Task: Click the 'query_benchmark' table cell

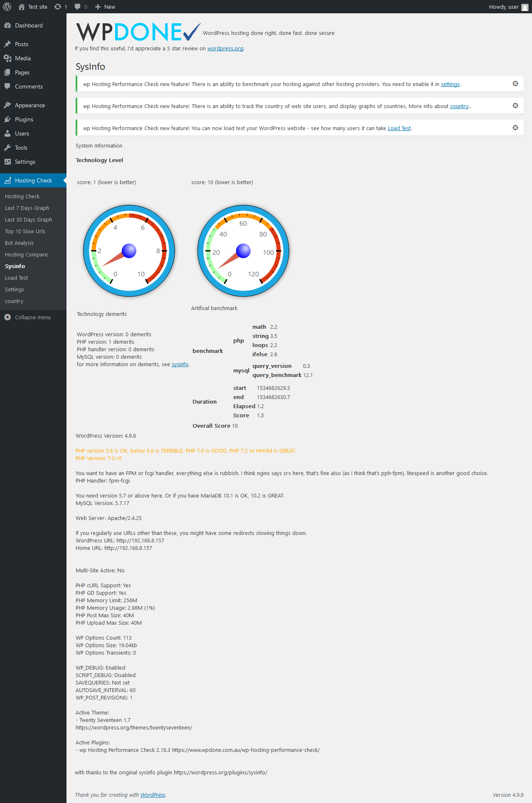Action: pyautogui.click(x=277, y=375)
